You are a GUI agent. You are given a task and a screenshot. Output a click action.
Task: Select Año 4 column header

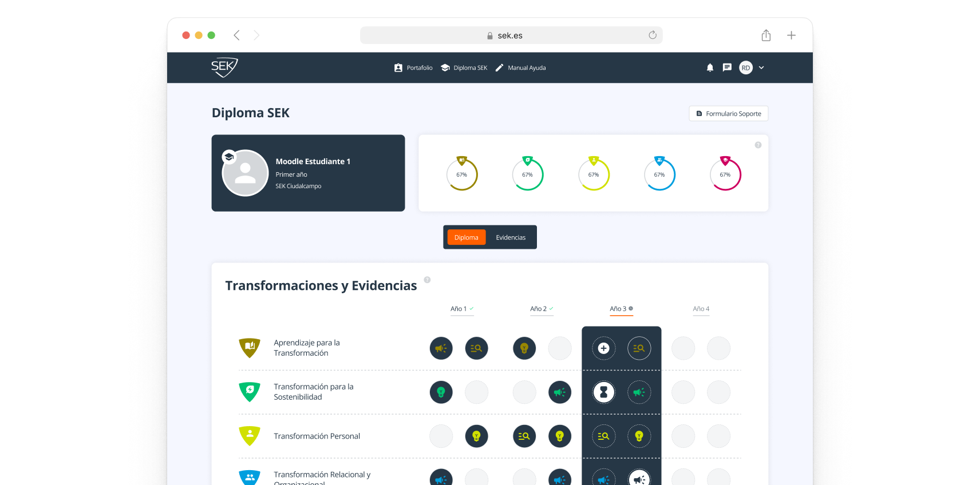pos(701,309)
